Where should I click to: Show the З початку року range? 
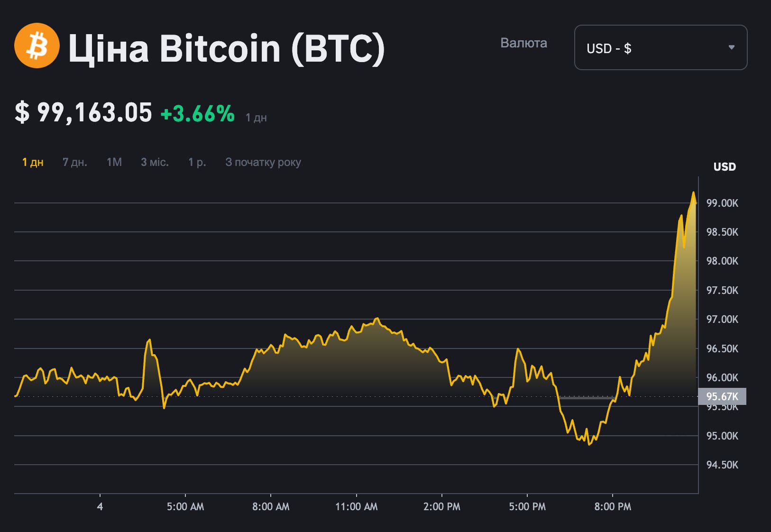coord(263,162)
